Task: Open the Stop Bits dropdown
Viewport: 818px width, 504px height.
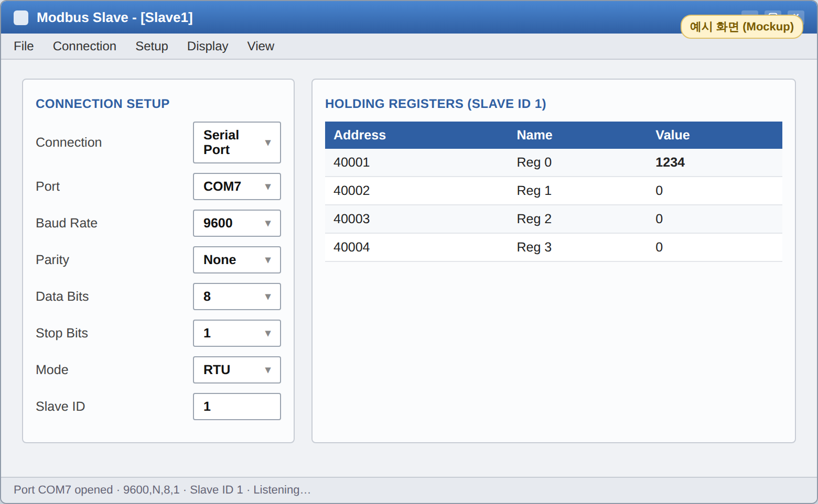Action: (237, 333)
